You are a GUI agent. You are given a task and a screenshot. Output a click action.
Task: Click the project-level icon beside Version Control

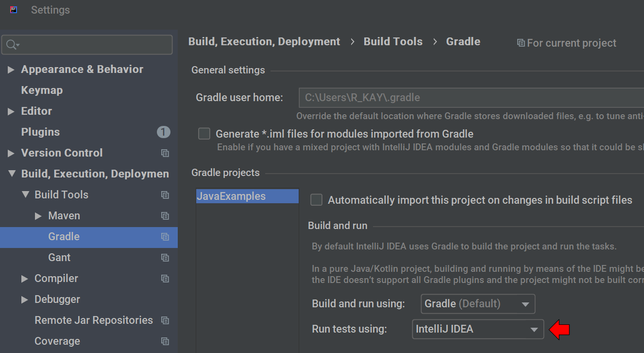[x=165, y=153]
